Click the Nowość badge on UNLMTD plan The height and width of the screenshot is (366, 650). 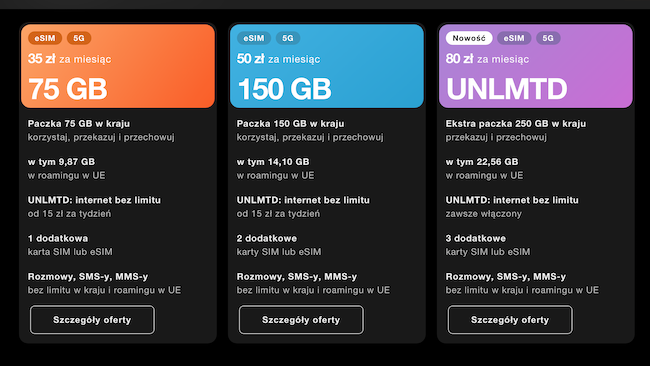click(x=469, y=38)
